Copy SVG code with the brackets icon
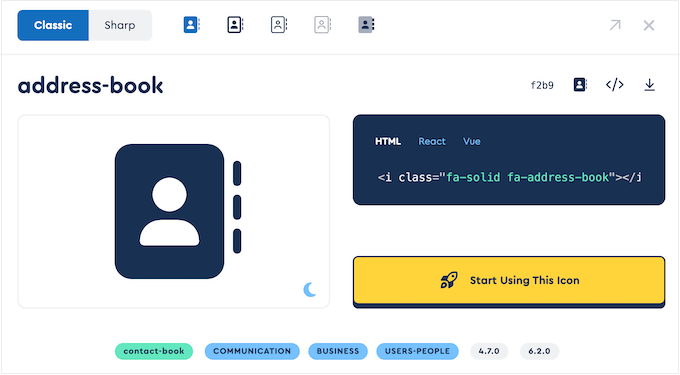 pos(615,85)
